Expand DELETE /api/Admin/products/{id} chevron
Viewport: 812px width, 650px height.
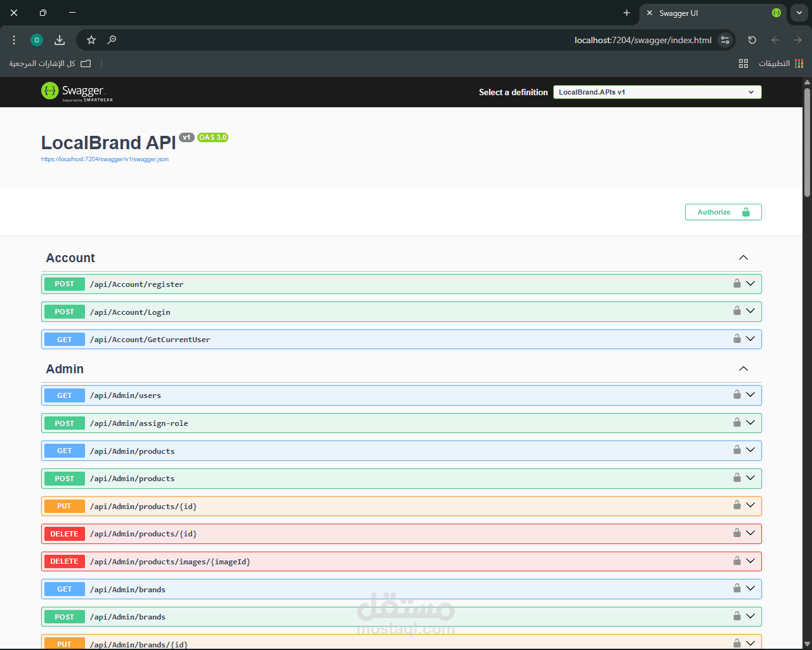[750, 533]
